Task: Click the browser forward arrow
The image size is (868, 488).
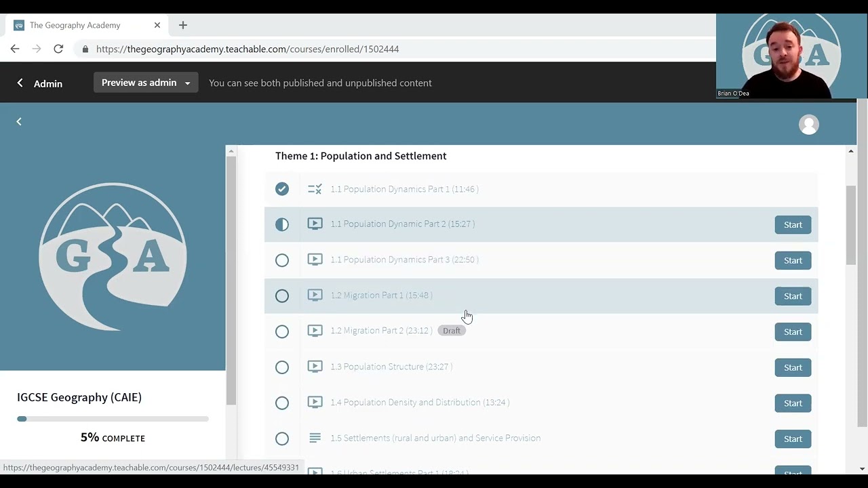Action: pos(37,49)
